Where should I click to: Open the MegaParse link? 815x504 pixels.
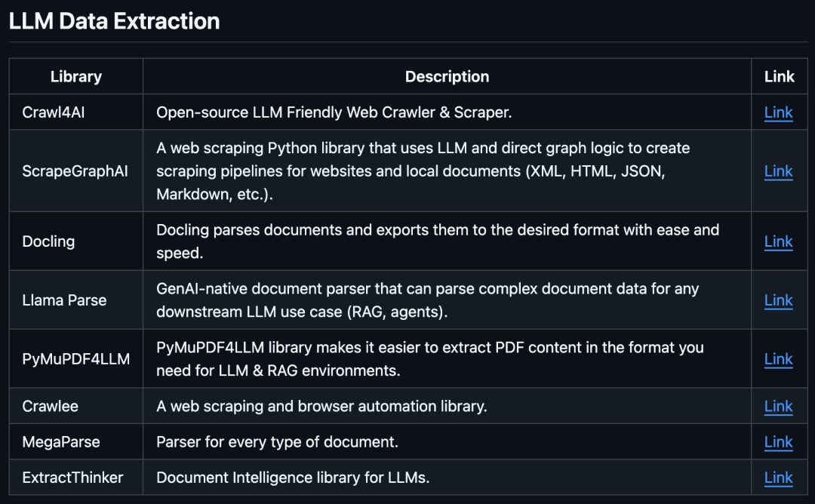(778, 442)
